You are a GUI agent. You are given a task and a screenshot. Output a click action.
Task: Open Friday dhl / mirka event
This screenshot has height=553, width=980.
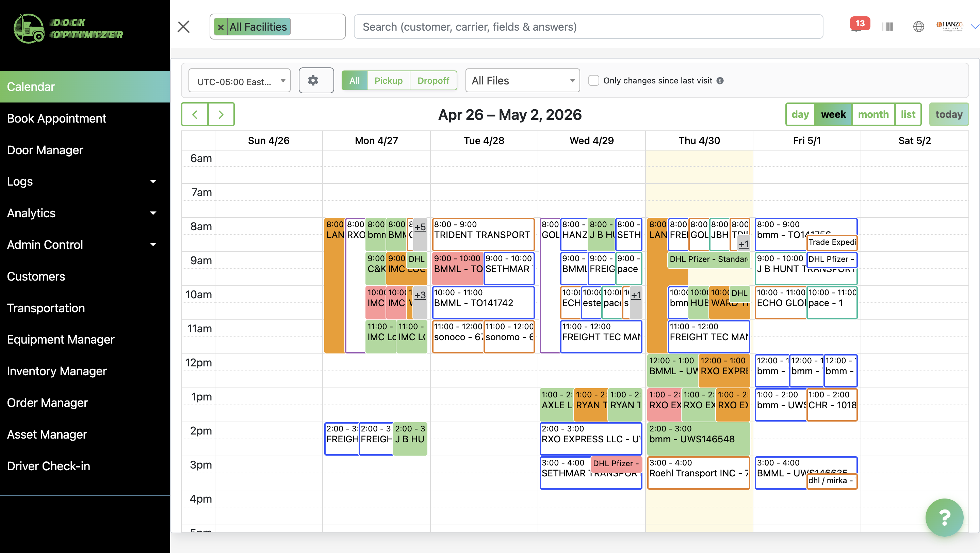(x=832, y=481)
